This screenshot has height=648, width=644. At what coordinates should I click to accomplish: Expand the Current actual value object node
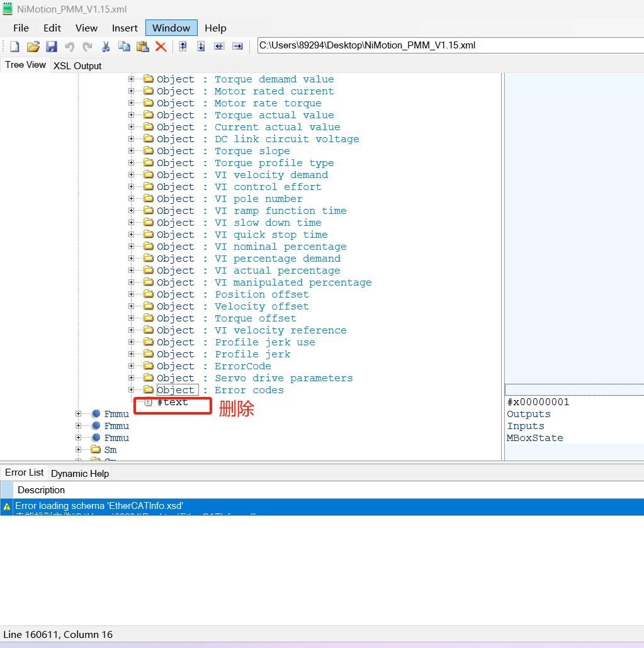tap(131, 127)
